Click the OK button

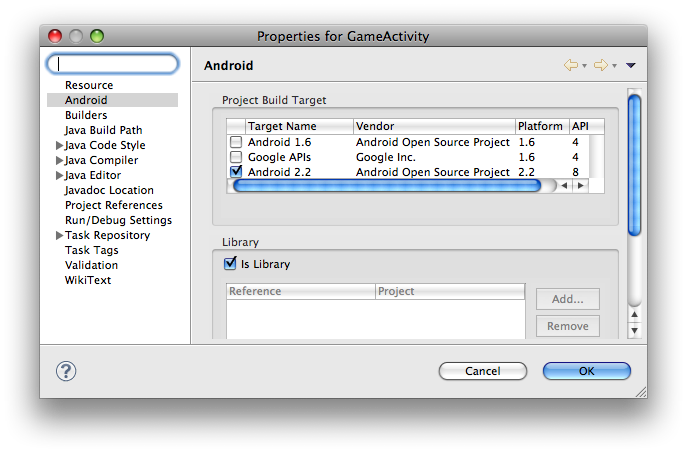587,371
